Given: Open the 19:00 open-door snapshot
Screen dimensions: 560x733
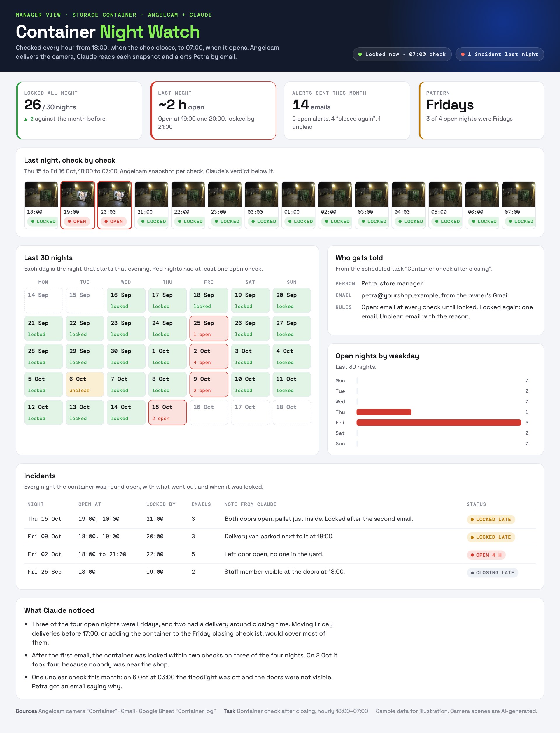Looking at the screenshot, I should pos(78,194).
